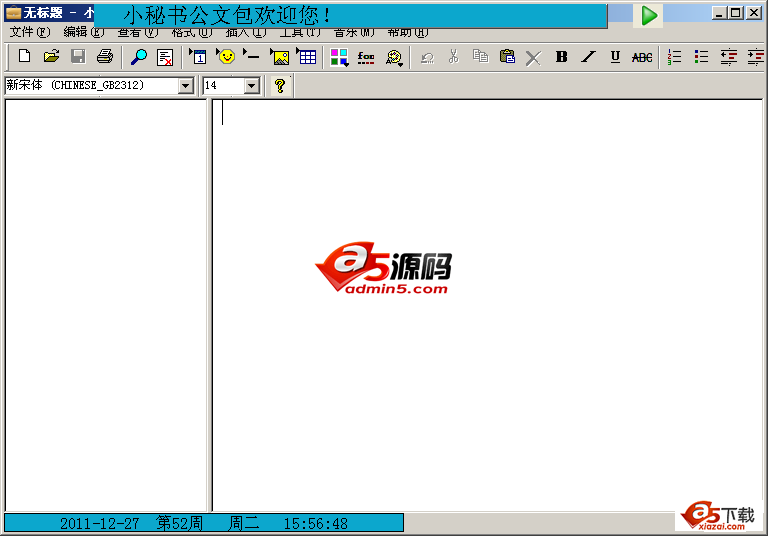Click the 周二 weekday in status bar
The width and height of the screenshot is (768, 536).
pos(243,523)
